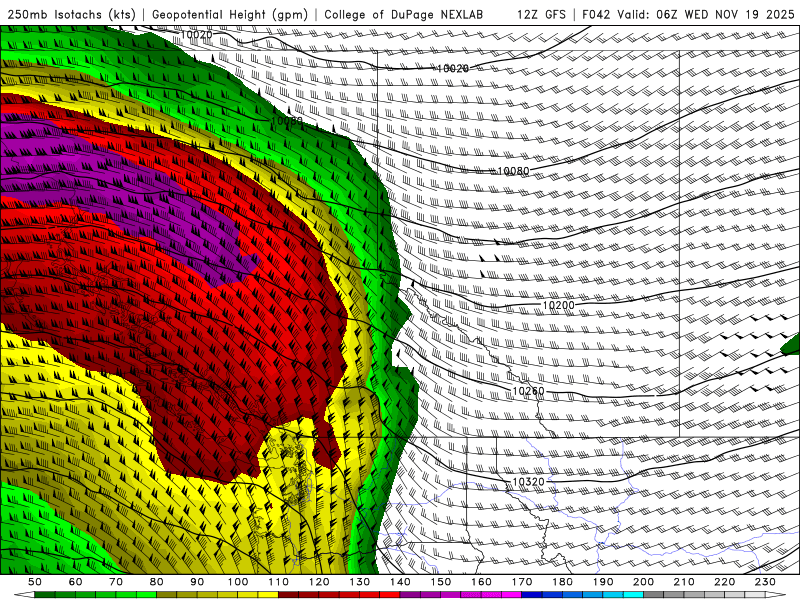Click the color bar label 170
This screenshot has width=800, height=600.
pyautogui.click(x=522, y=582)
